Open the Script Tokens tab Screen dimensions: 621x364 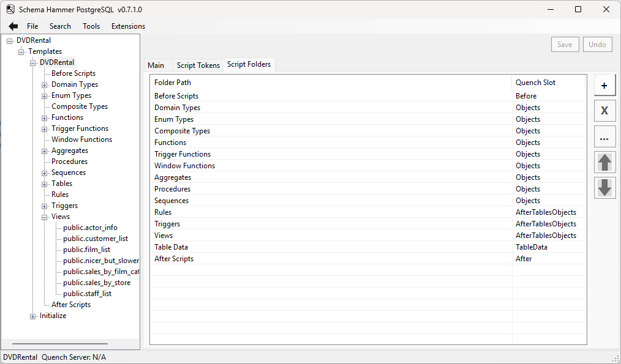pos(198,64)
